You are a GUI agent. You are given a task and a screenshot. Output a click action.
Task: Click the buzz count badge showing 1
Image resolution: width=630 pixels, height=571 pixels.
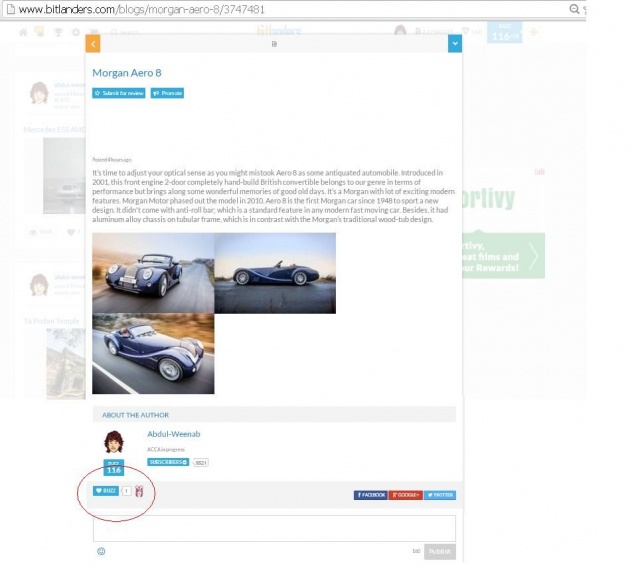pyautogui.click(x=126, y=491)
